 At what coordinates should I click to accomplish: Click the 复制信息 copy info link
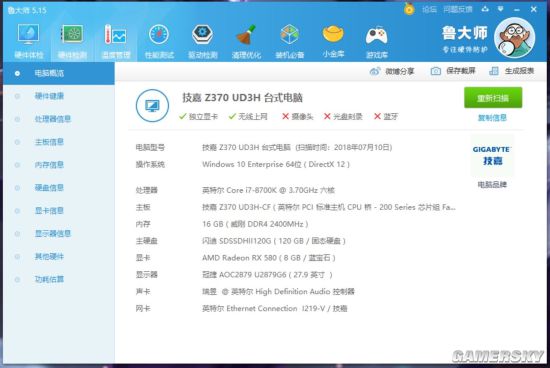point(492,118)
